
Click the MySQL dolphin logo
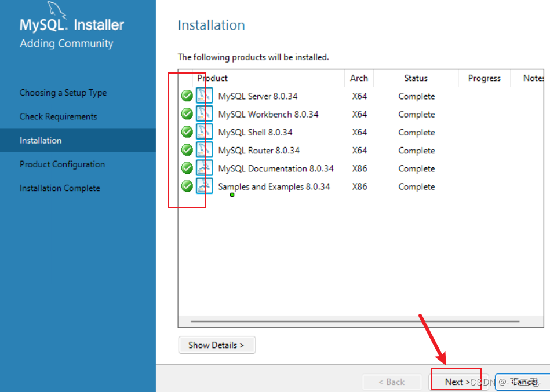(57, 9)
